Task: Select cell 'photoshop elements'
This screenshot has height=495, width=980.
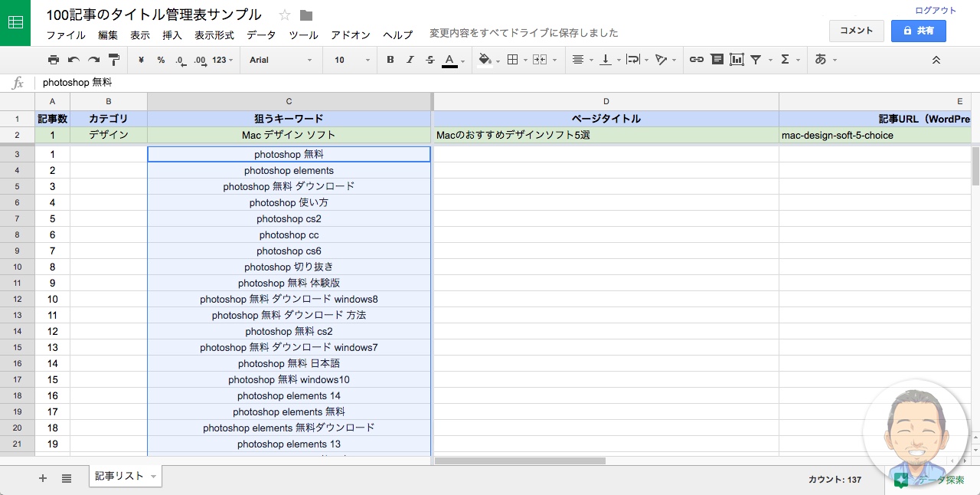Action: tap(289, 170)
